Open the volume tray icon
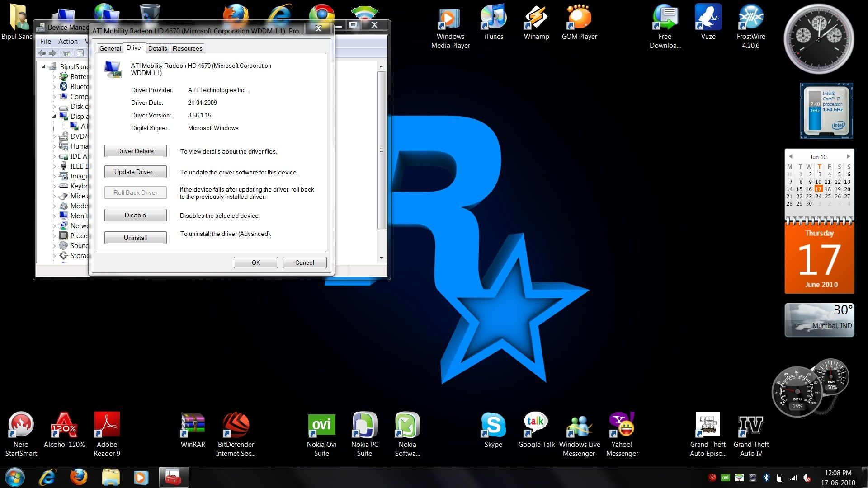This screenshot has height=488, width=868. [x=807, y=478]
